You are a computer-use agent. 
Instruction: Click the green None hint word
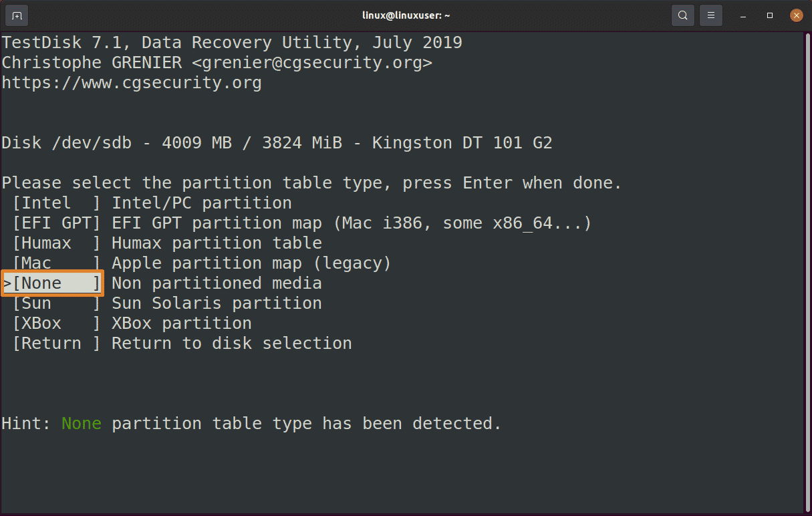tap(82, 424)
